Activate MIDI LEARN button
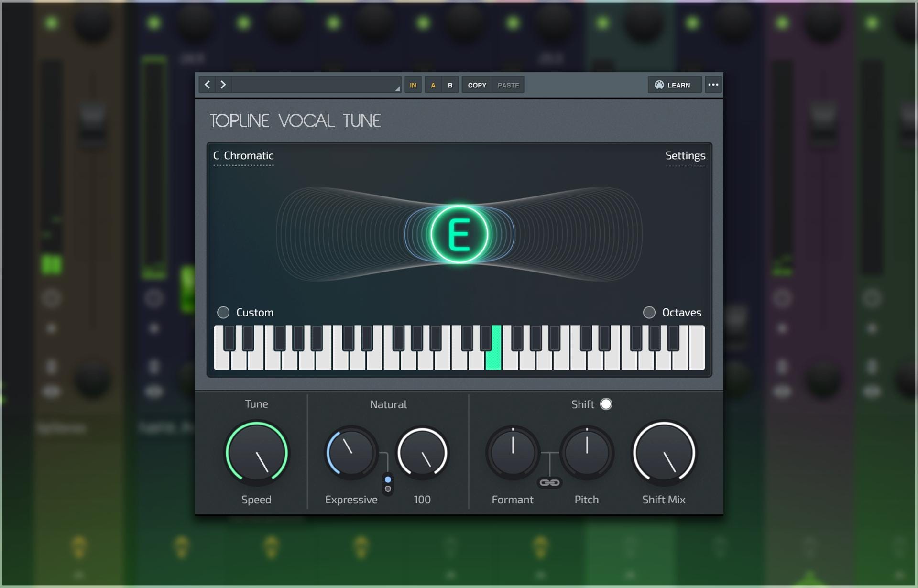This screenshot has width=918, height=588. click(674, 85)
